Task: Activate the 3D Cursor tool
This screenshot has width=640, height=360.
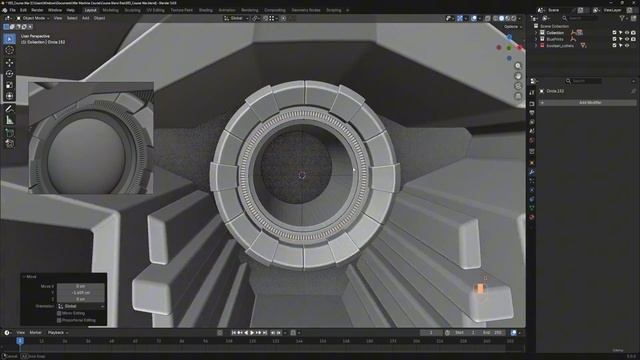Action: (x=9, y=50)
